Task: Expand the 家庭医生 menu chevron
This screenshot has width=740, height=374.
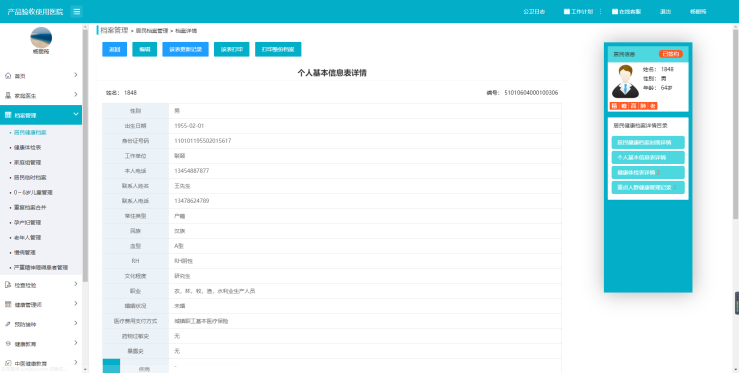Action: point(76,95)
